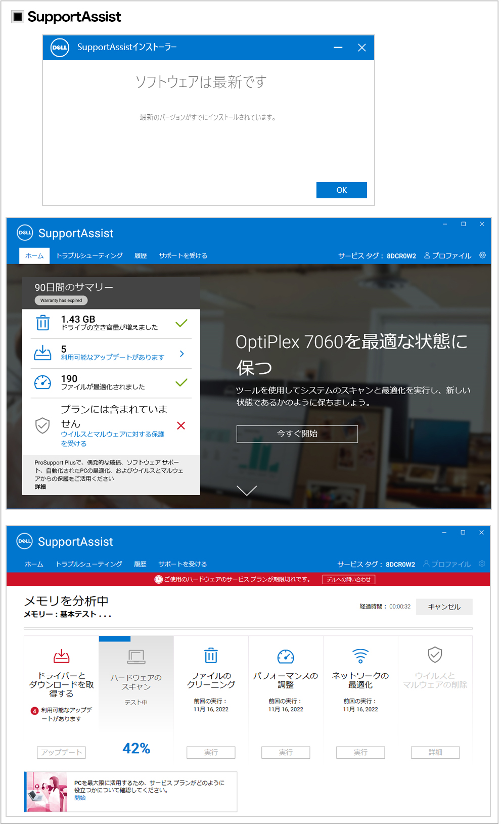Image resolution: width=504 pixels, height=825 pixels.
Task: Select the ホーム tab in the メモリを分析中 window
Action: (x=34, y=565)
